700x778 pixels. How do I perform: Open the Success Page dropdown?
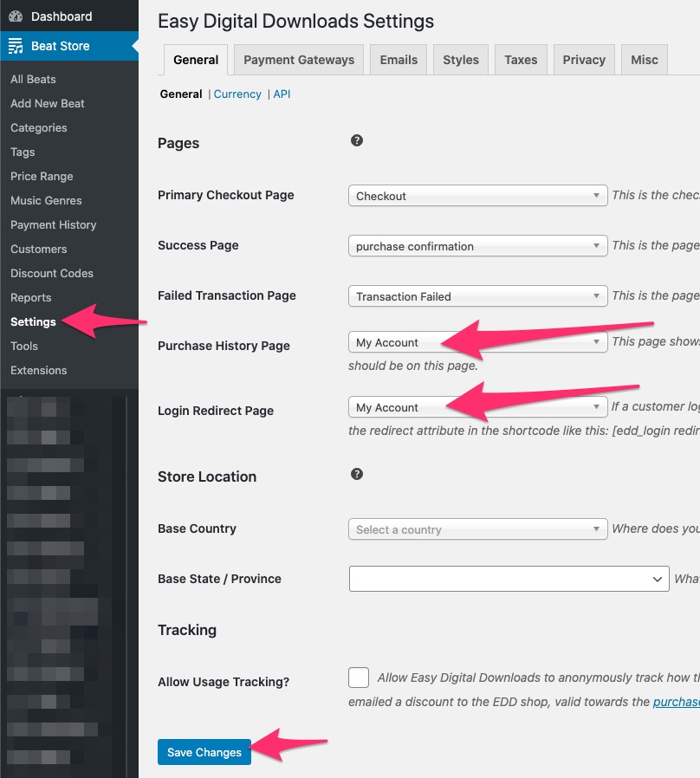pyautogui.click(x=477, y=245)
